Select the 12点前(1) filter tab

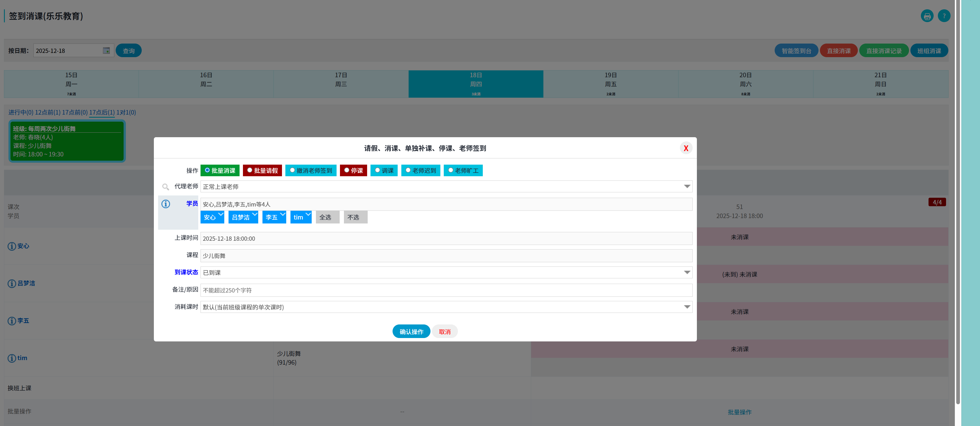click(48, 112)
